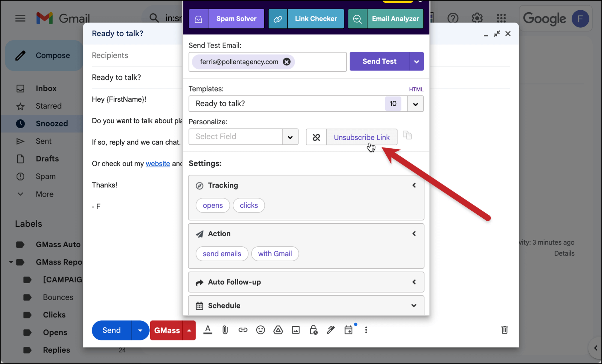Open the emoji picker

pos(260,330)
